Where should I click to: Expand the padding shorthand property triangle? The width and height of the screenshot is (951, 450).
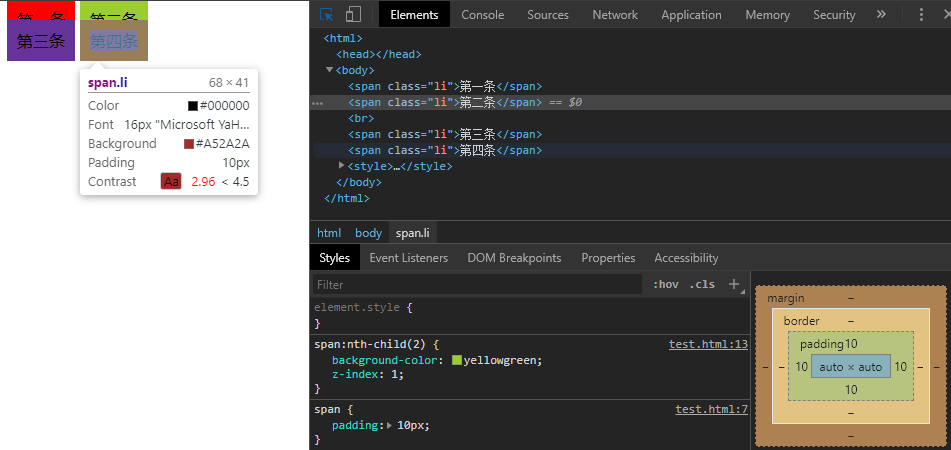(390, 426)
